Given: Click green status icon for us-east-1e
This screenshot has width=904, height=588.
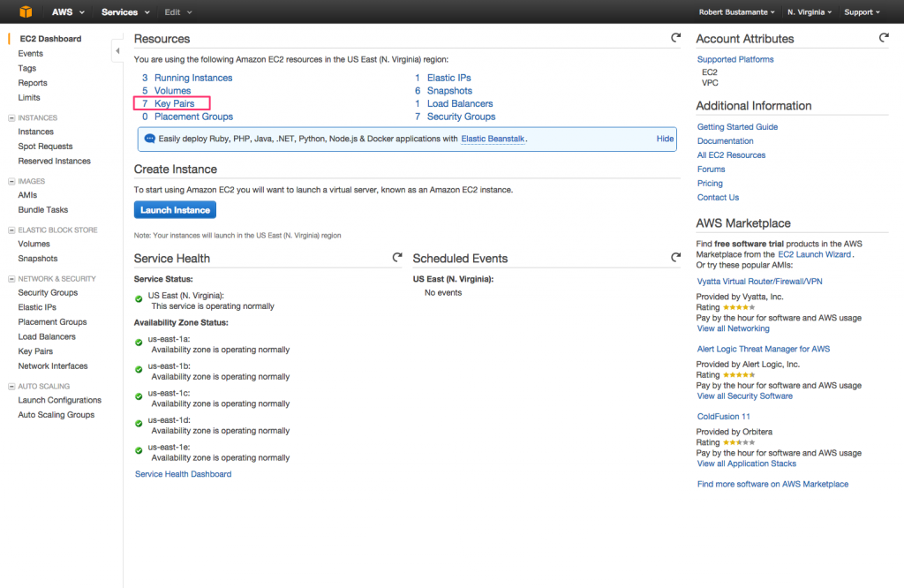Looking at the screenshot, I should (x=139, y=451).
